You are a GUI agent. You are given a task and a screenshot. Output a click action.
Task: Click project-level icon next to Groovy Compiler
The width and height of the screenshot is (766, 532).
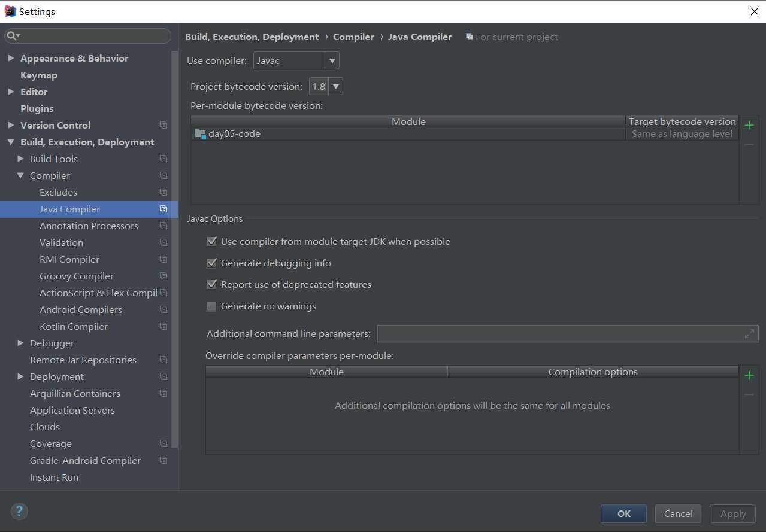point(164,276)
